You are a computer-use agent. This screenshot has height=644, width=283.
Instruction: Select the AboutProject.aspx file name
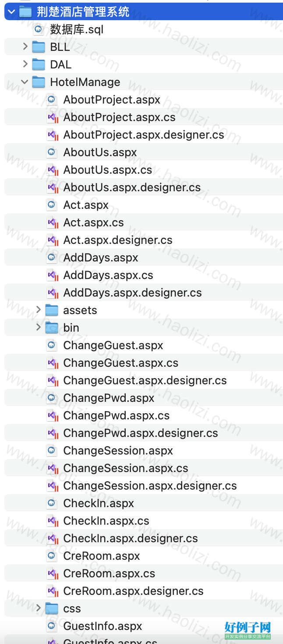(x=112, y=100)
